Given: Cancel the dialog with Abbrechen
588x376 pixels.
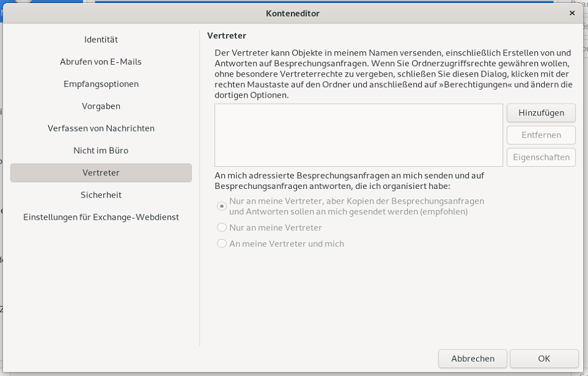Looking at the screenshot, I should click(472, 359).
